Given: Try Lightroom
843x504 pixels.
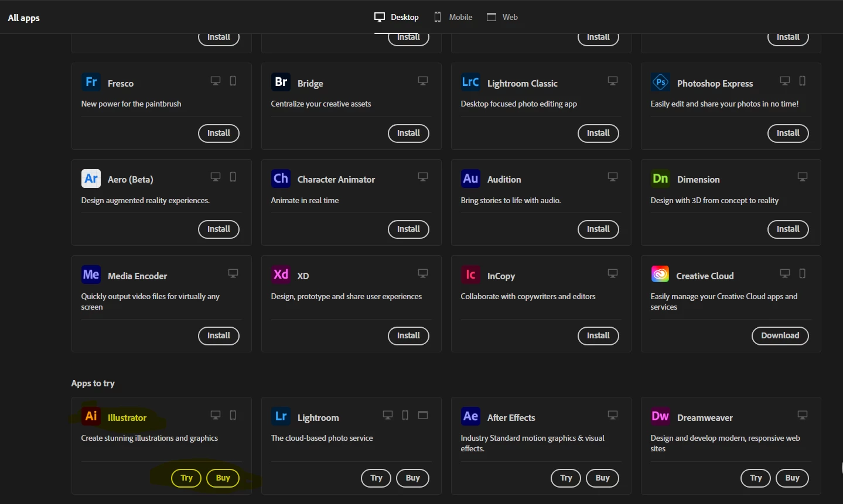Looking at the screenshot, I should [x=376, y=478].
